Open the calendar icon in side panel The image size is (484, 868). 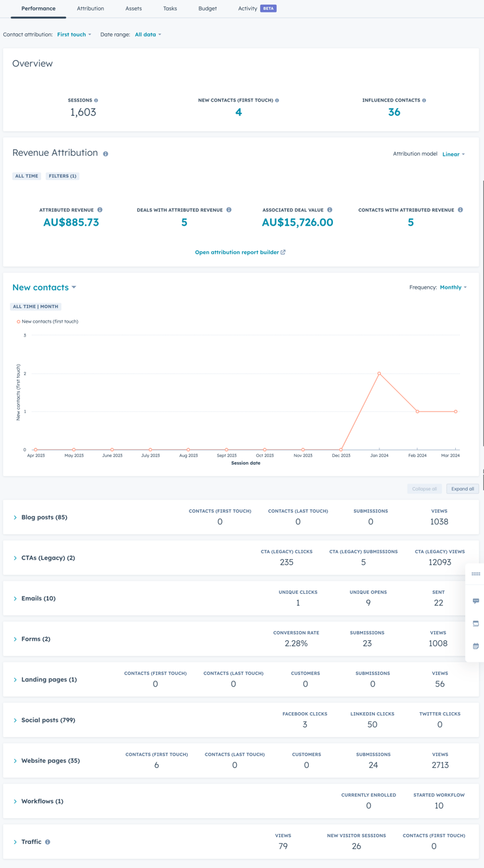(x=476, y=646)
